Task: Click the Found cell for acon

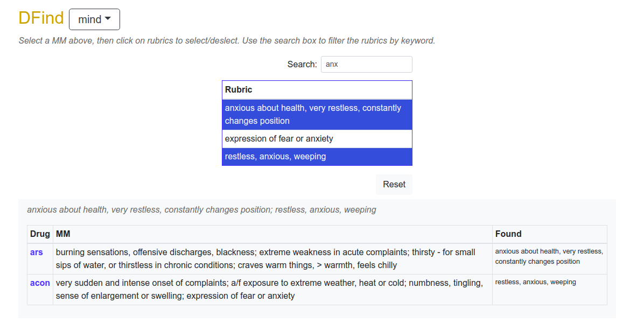Action: (550, 289)
